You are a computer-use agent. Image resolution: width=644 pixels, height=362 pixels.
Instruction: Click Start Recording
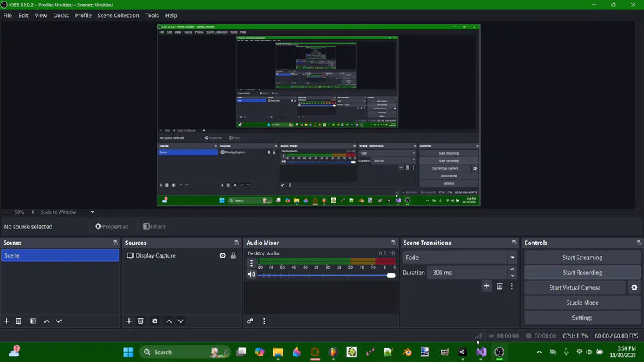click(582, 273)
